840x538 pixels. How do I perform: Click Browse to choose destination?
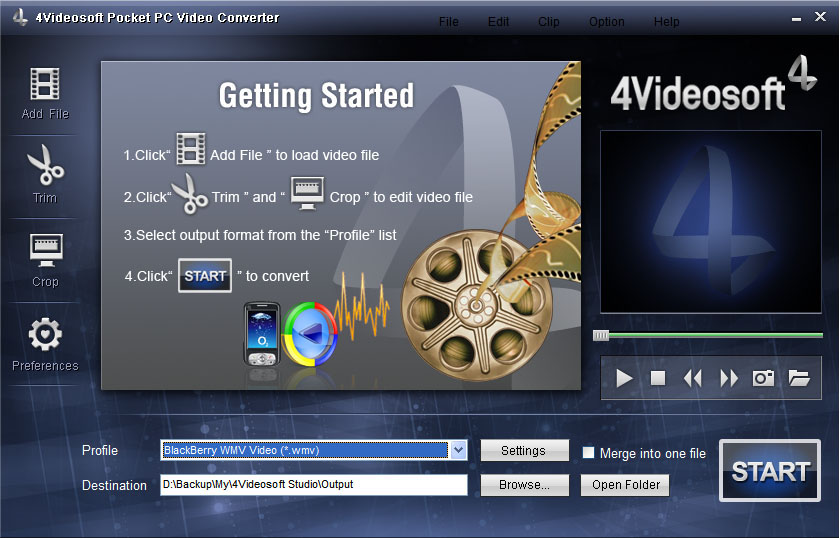524,485
